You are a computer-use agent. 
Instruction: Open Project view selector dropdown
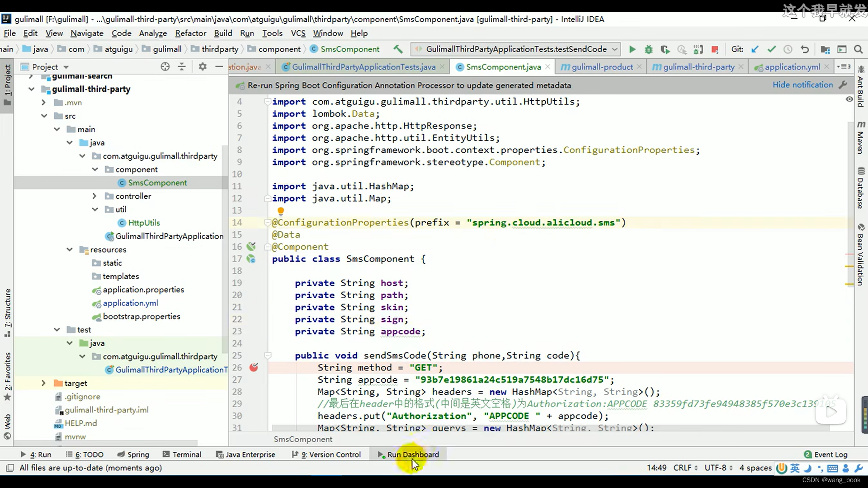point(66,67)
